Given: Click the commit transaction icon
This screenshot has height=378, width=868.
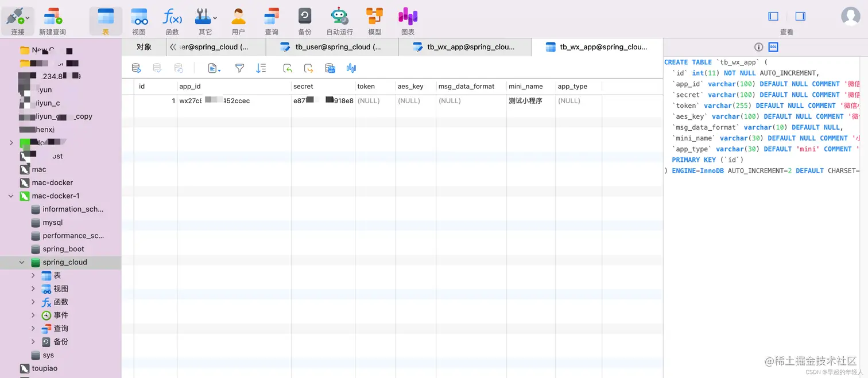Looking at the screenshot, I should (157, 68).
